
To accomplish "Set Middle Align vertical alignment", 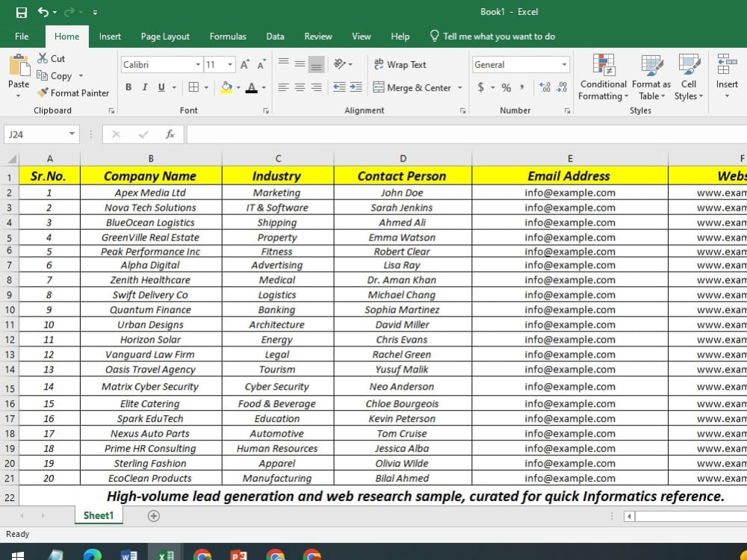I will pos(300,63).
